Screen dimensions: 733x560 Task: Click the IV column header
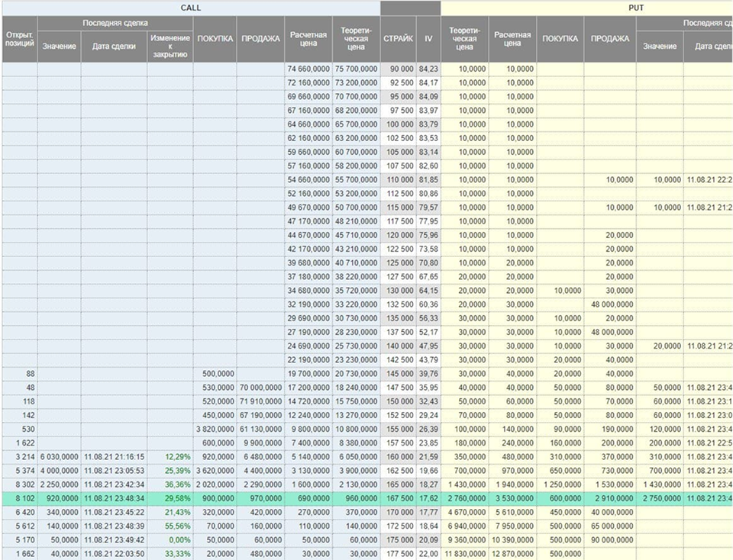428,38
